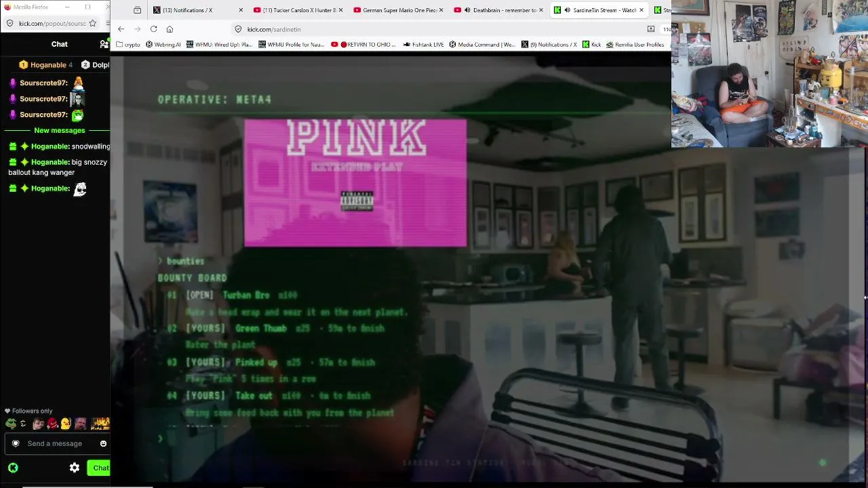This screenshot has width=868, height=488.
Task: Close the (13) Notifications / X tab
Action: point(240,10)
